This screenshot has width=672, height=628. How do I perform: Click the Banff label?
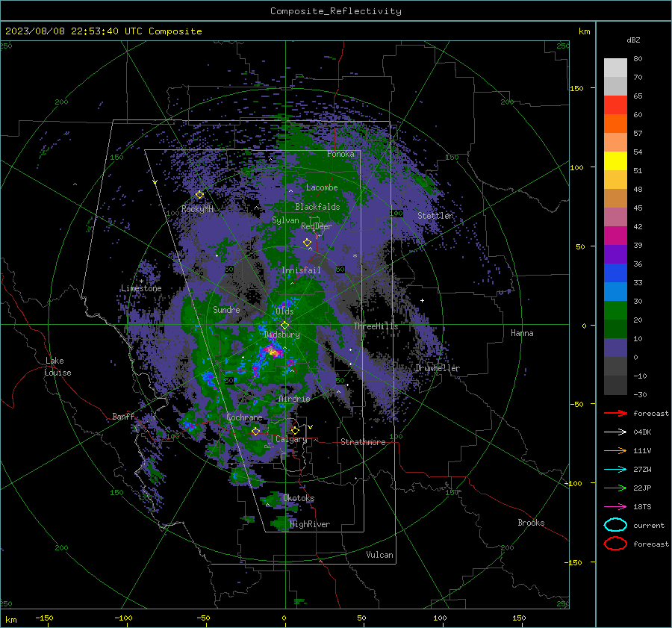pos(123,417)
